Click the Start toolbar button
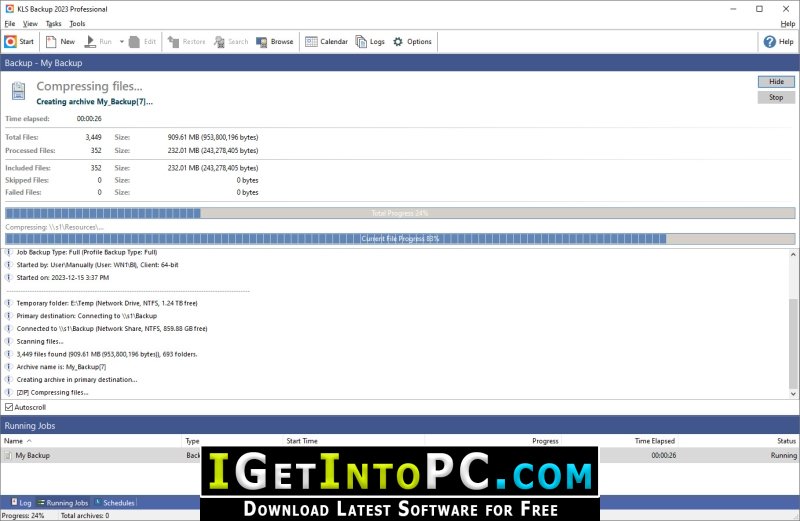 click(19, 42)
